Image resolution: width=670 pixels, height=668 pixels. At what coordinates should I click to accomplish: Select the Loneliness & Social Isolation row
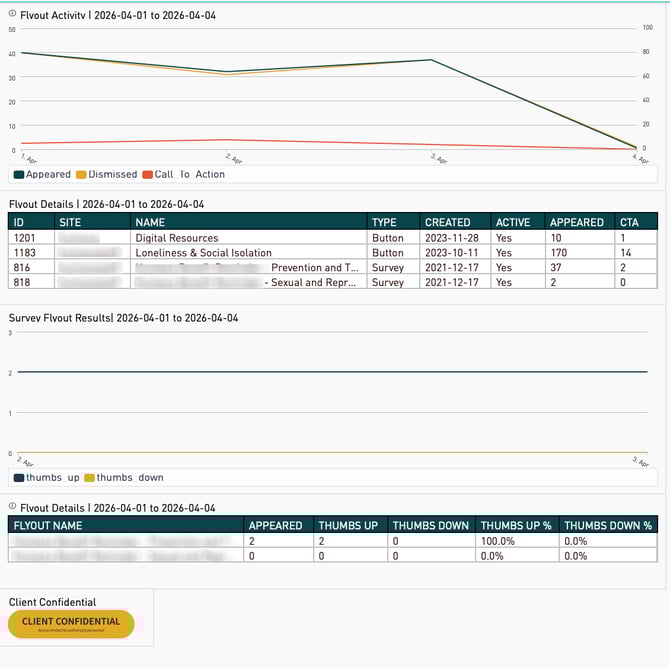(x=203, y=253)
